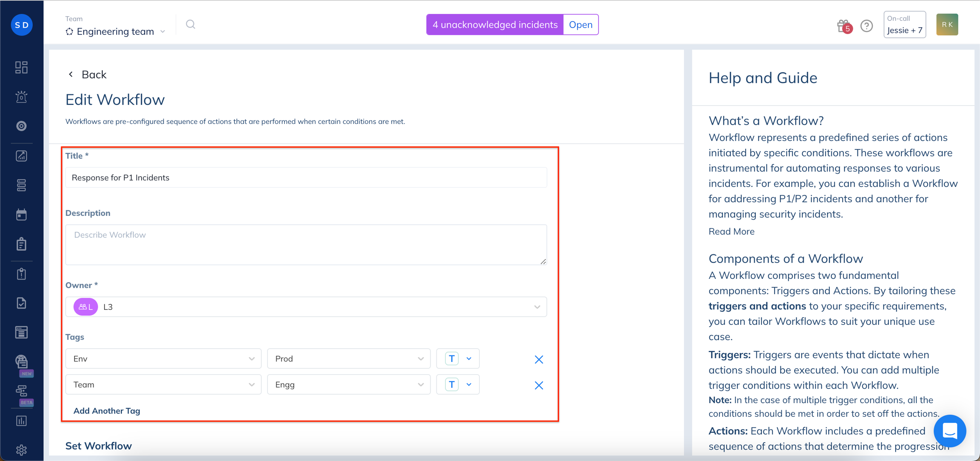The width and height of the screenshot is (980, 461).
Task: Open the gift notifications icon
Action: [844, 26]
